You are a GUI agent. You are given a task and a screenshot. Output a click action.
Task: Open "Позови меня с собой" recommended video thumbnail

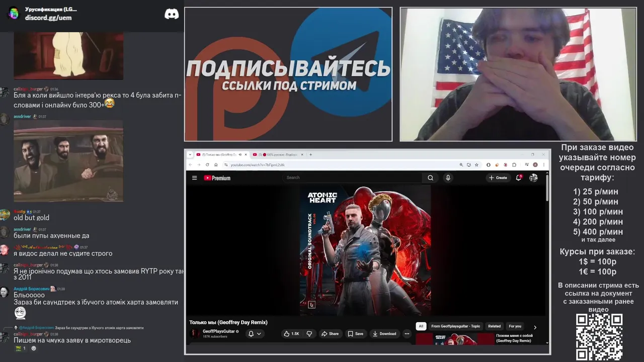click(455, 338)
